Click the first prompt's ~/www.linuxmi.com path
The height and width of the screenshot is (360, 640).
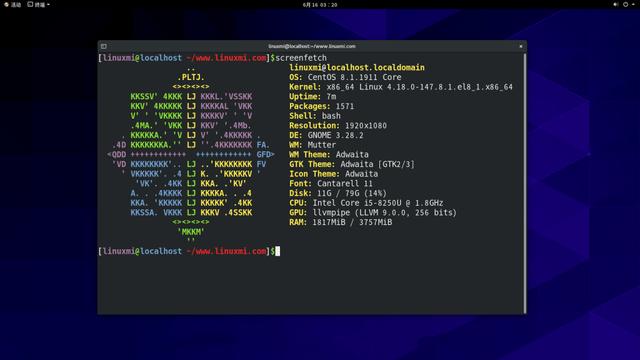(227, 58)
